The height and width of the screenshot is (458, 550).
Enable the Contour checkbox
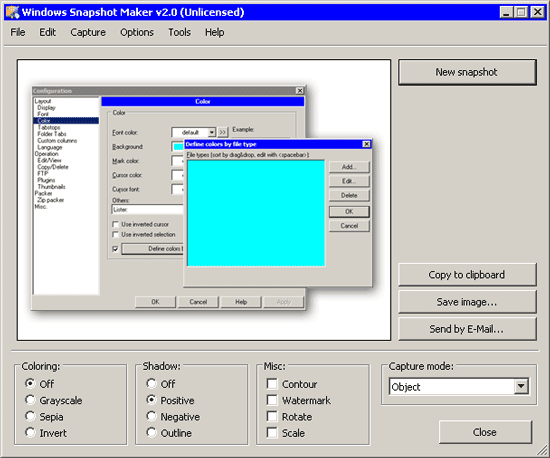click(x=272, y=384)
